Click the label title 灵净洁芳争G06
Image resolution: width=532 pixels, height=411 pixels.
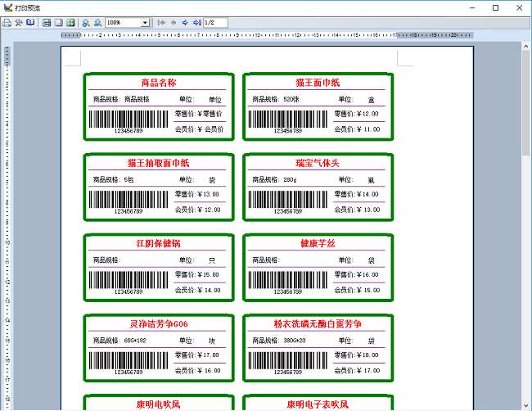point(159,323)
